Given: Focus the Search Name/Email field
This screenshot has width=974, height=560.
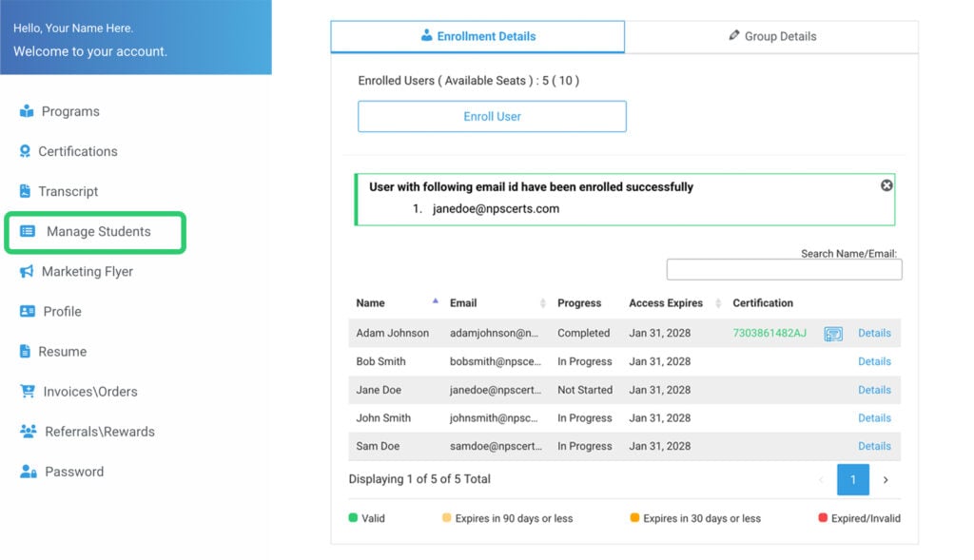Looking at the screenshot, I should (784, 269).
